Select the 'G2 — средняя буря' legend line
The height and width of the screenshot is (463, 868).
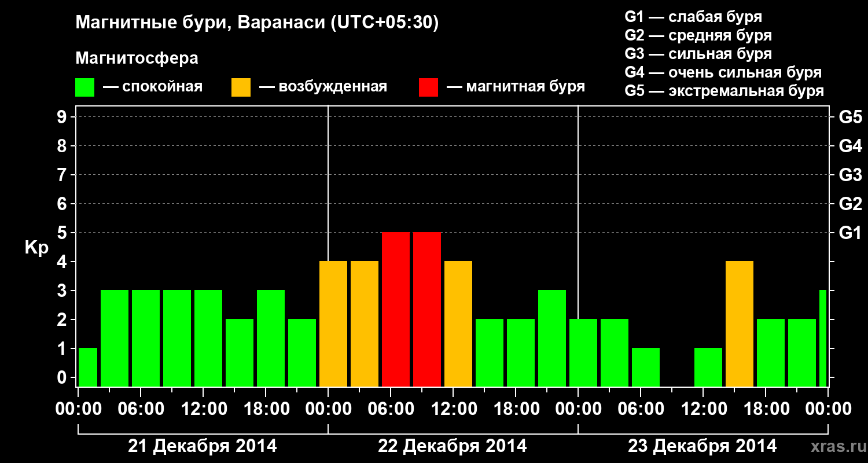click(698, 35)
